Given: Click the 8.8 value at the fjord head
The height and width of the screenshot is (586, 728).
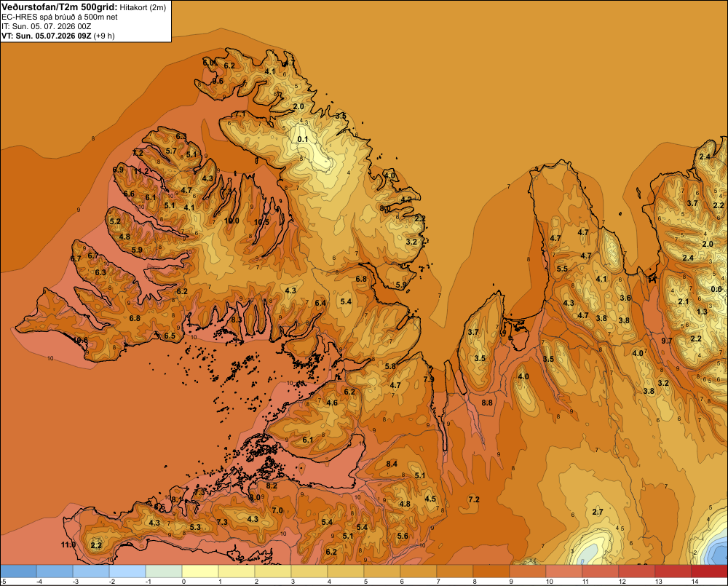Looking at the screenshot, I should [487, 403].
